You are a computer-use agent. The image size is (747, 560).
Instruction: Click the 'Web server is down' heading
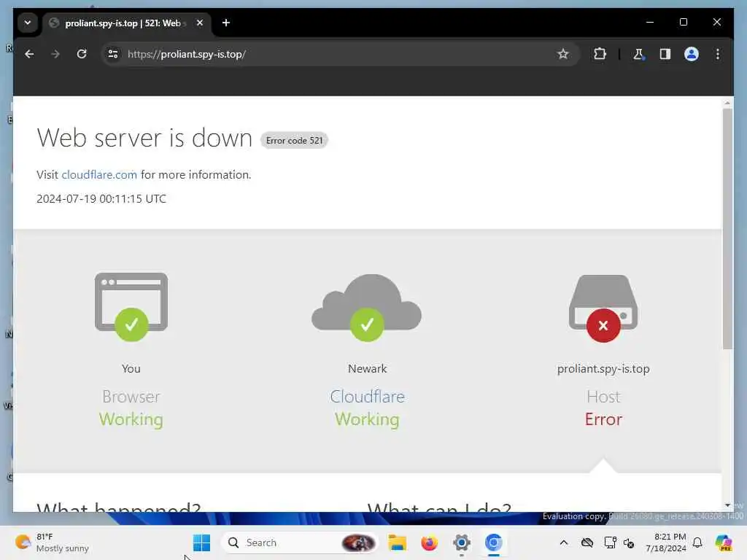(144, 139)
